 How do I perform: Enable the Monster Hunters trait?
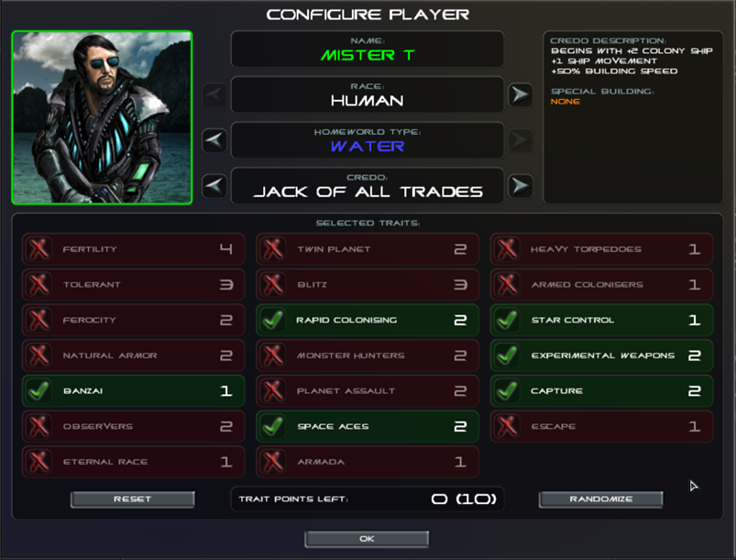368,356
